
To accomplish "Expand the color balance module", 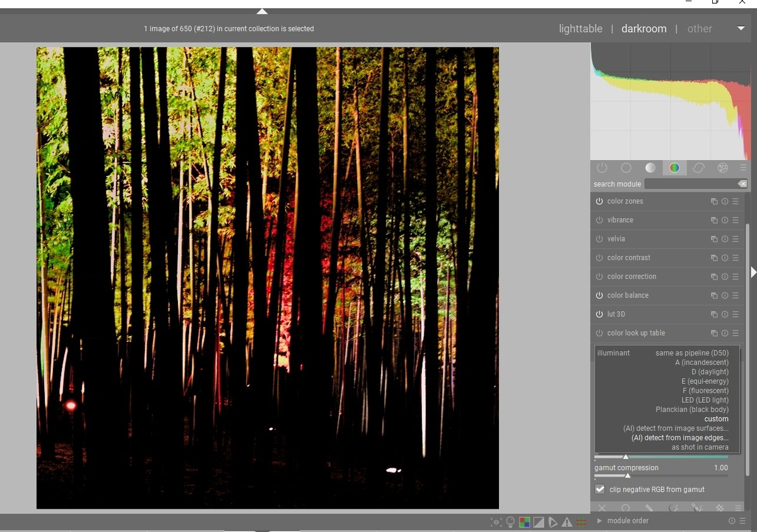I will pos(628,296).
